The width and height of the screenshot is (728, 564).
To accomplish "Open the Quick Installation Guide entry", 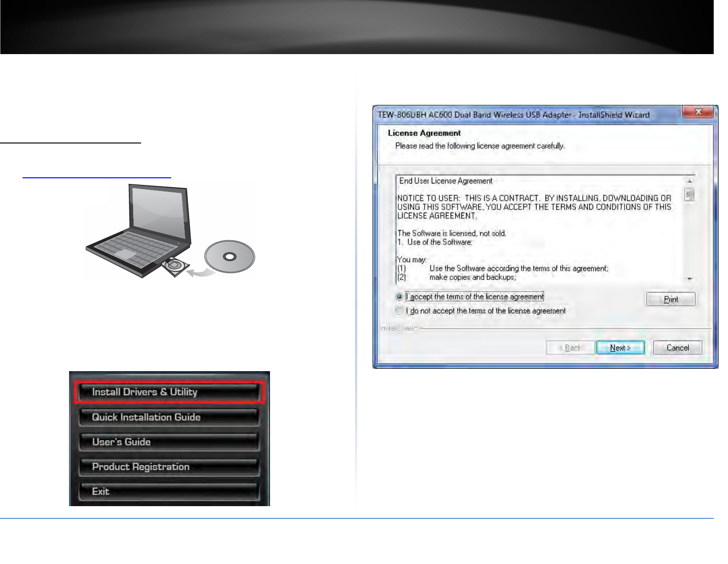I will 169,417.
